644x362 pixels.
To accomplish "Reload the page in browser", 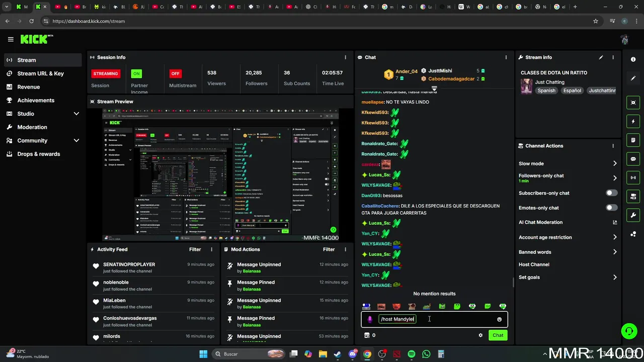I will pos(31,21).
